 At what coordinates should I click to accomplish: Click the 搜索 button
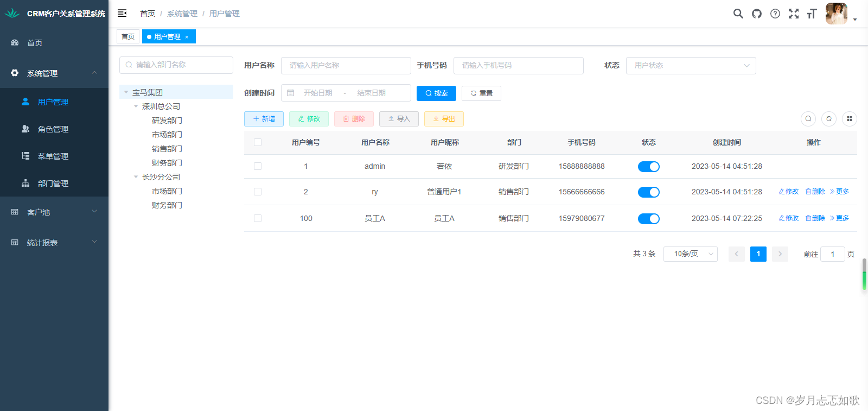(436, 93)
